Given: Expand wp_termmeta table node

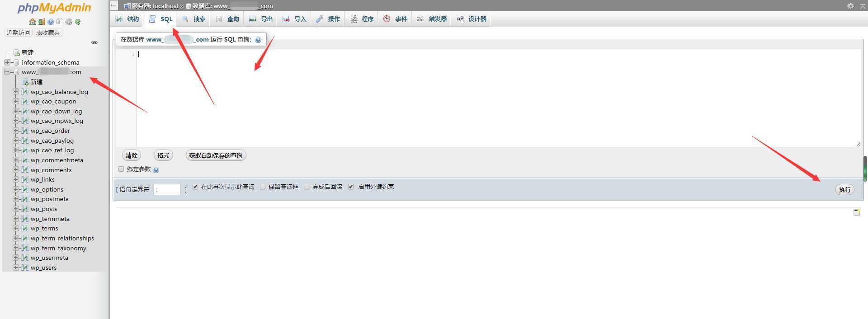Looking at the screenshot, I should click(16, 219).
